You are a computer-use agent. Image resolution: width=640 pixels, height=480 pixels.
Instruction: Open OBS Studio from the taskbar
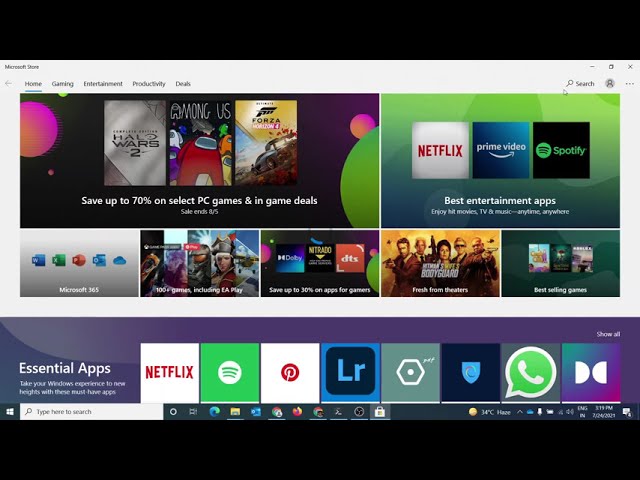359,412
